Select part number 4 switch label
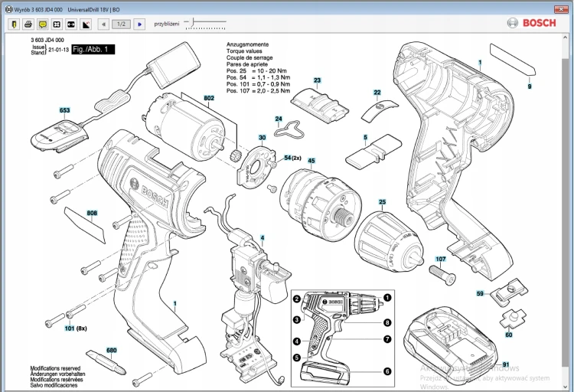The height and width of the screenshot is (392, 574). (262, 238)
